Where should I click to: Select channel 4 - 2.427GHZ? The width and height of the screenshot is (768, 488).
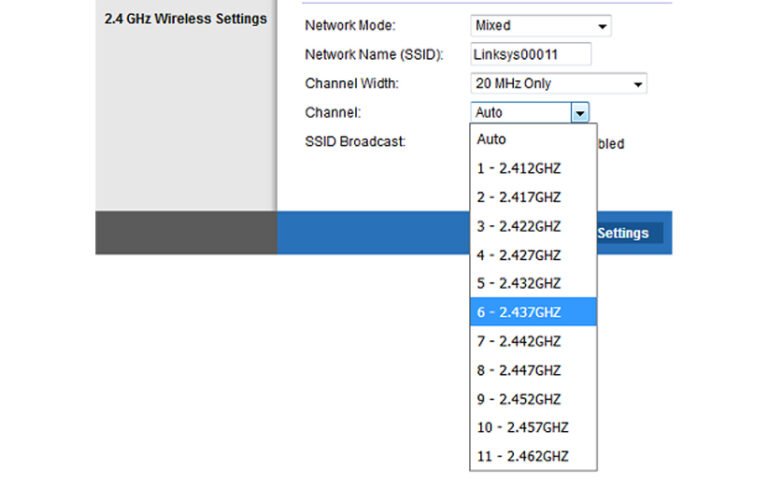pos(533,255)
